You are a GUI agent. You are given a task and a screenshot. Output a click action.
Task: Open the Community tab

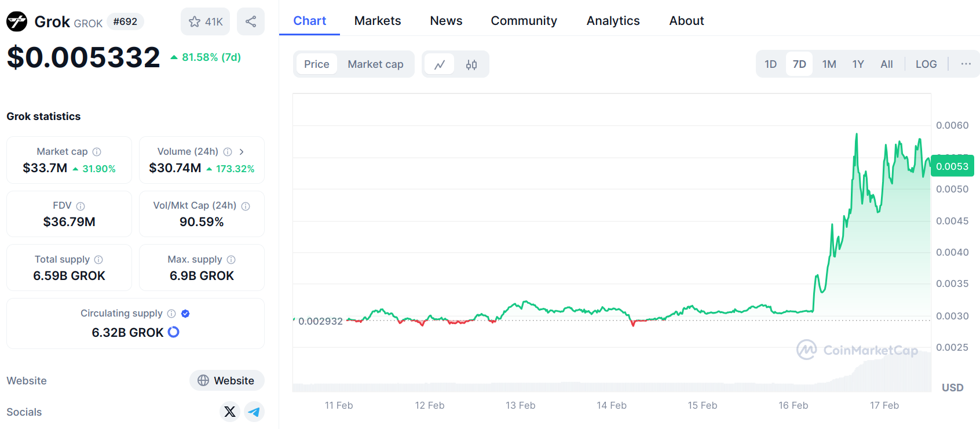[x=524, y=21]
